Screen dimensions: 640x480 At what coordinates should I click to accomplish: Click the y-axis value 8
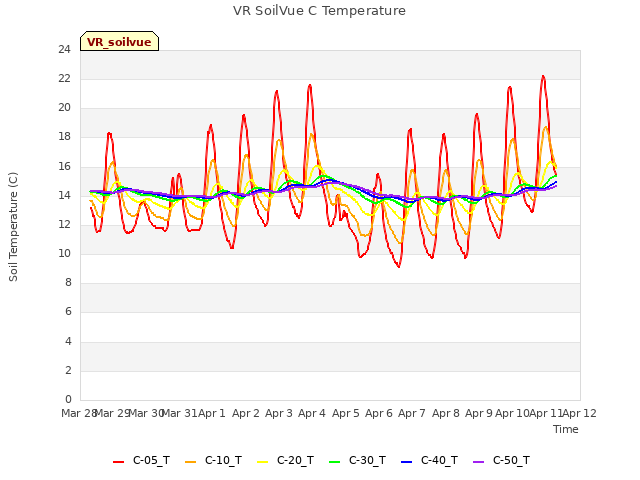(68, 283)
